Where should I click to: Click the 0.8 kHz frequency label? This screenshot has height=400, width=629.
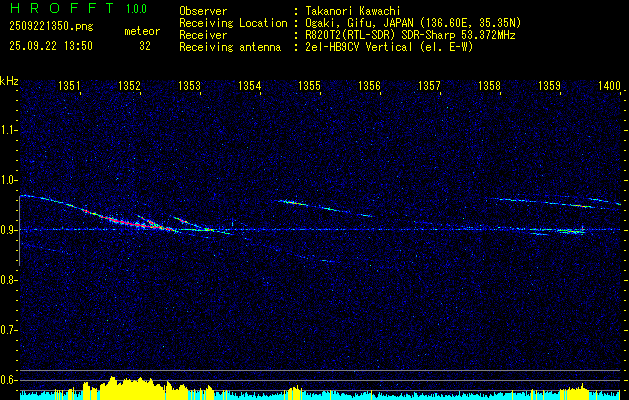pos(10,280)
